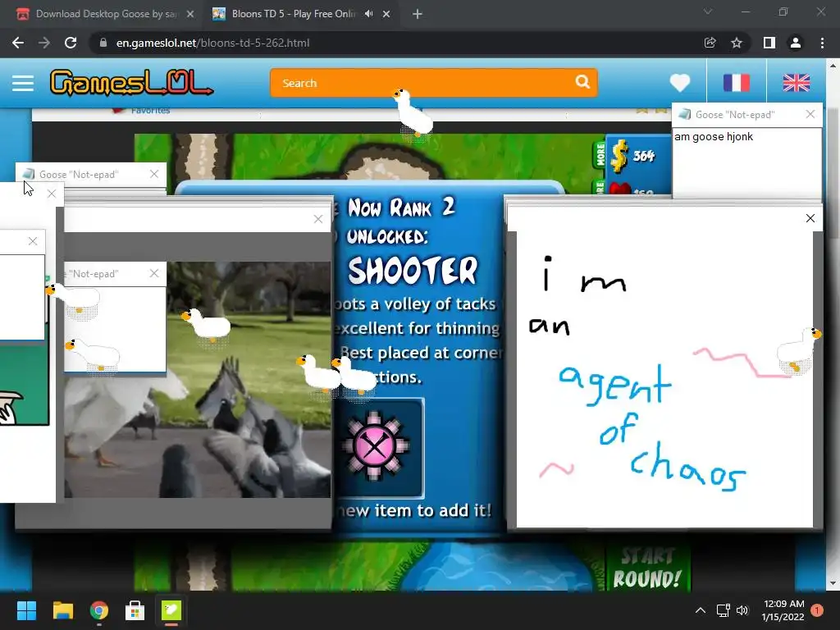Viewport: 840px width, 630px height.
Task: Open the Chrome tab search chevron
Action: coord(708,11)
